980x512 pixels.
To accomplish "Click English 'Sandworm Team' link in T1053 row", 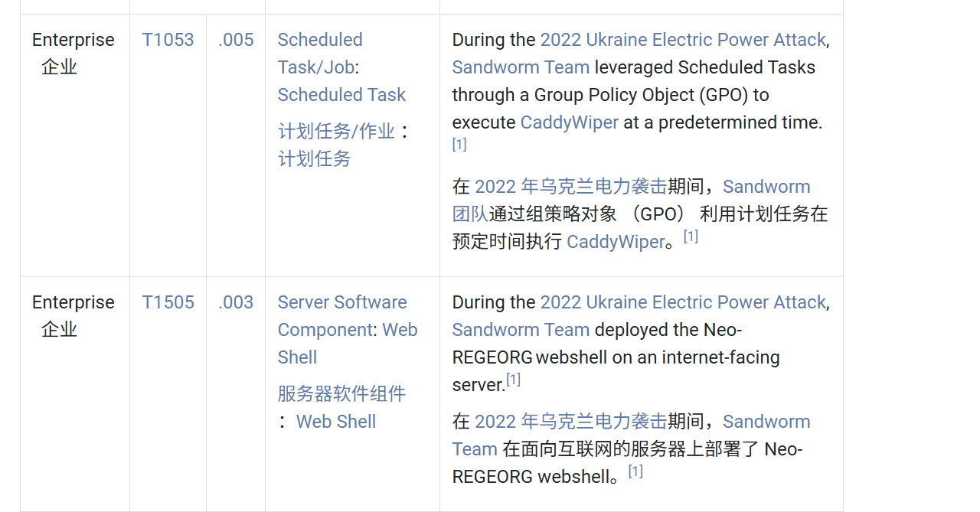I will (x=521, y=67).
